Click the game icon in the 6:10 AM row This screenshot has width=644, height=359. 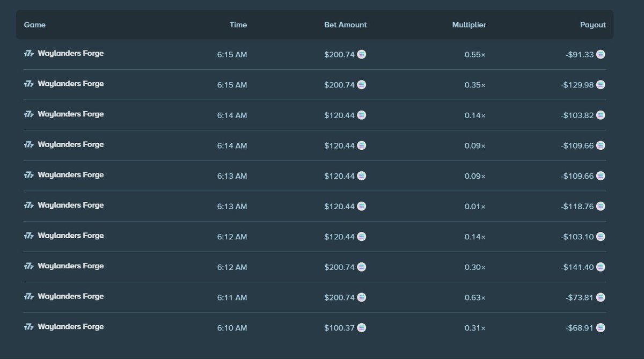tap(29, 327)
